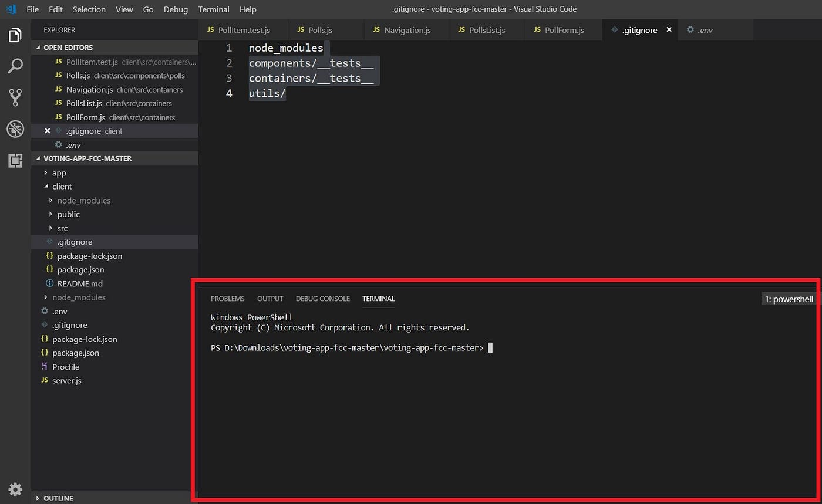Open the Search view in the activity bar

[x=15, y=66]
